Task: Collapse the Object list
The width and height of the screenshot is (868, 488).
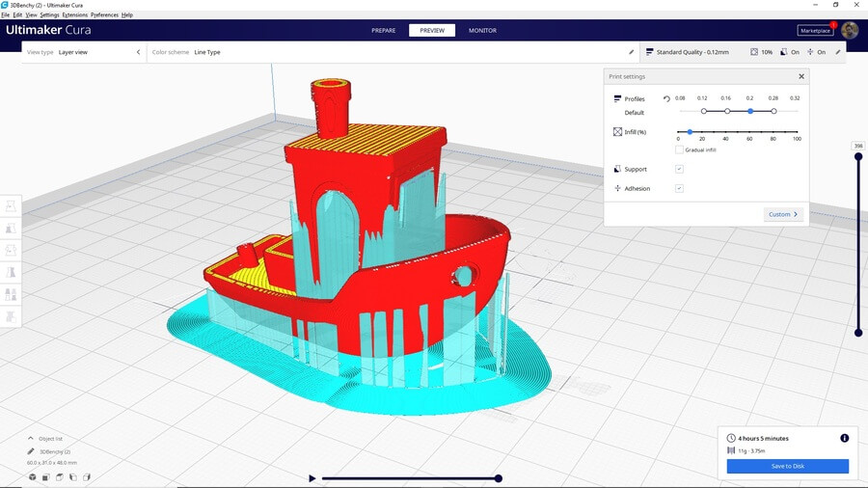Action: (x=30, y=438)
